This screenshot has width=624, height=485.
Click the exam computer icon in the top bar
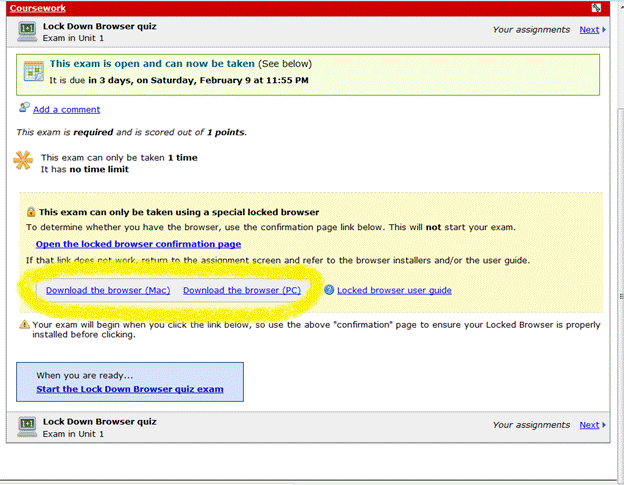click(x=27, y=32)
